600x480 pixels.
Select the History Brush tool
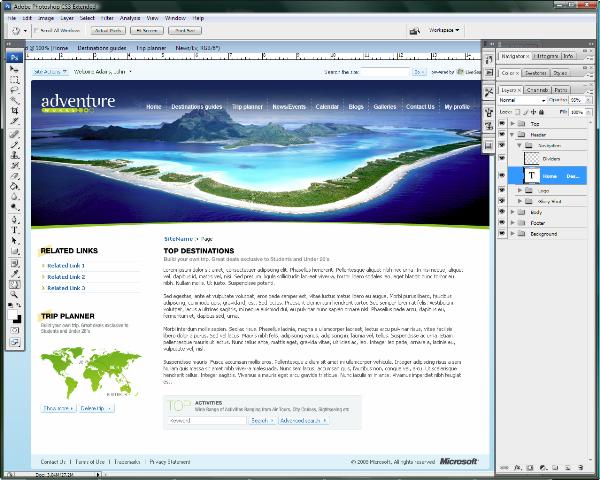click(x=14, y=165)
